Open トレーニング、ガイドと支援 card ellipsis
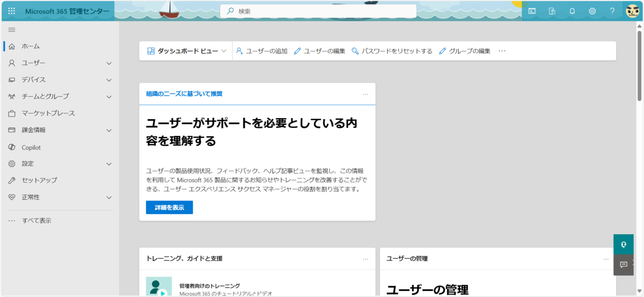 coord(365,259)
